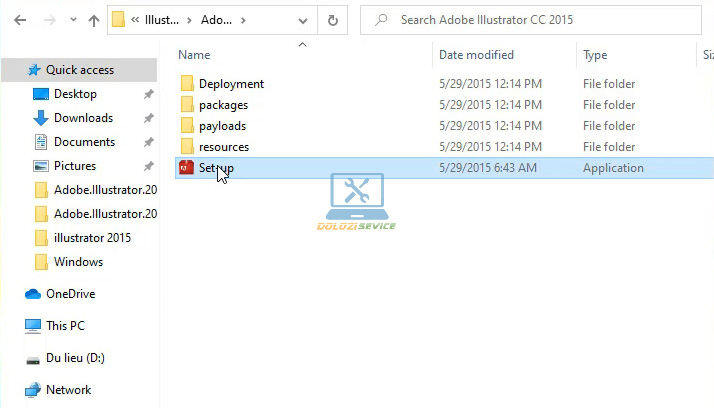Sort by Date modified column header
This screenshot has height=408, width=714.
tap(476, 55)
